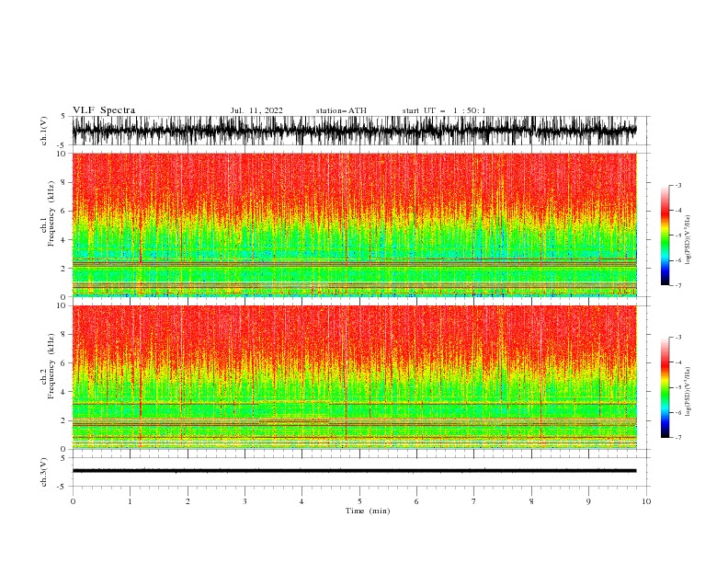Select the "station=ATH" header label

pos(341,110)
